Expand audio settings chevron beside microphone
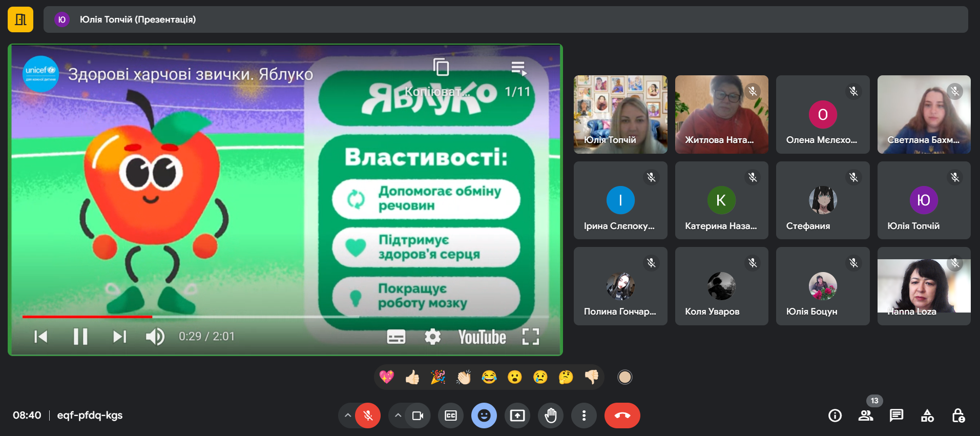This screenshot has width=980, height=436. click(x=348, y=416)
